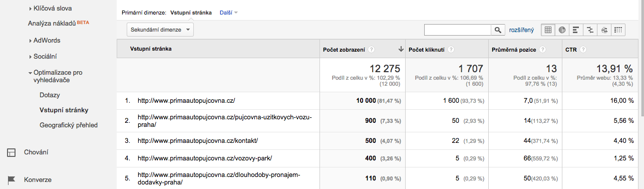Sort by Počet kliknutí column header
The width and height of the screenshot is (644, 189).
point(427,50)
